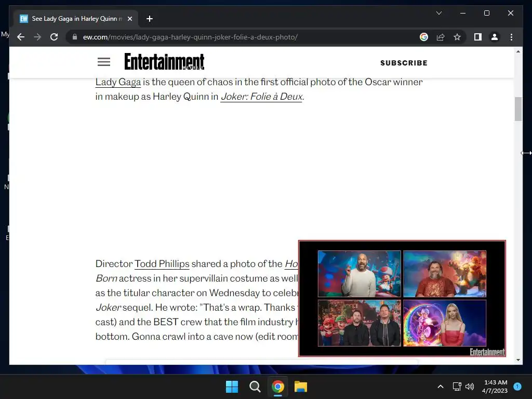This screenshot has height=399, width=532.
Task: Open the volume tray icon
Action: 470,387
